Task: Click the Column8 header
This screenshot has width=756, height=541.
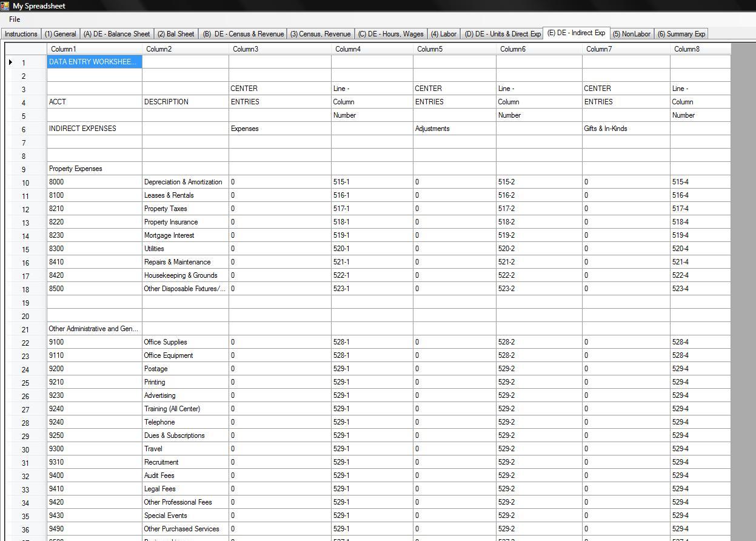Action: pos(701,49)
